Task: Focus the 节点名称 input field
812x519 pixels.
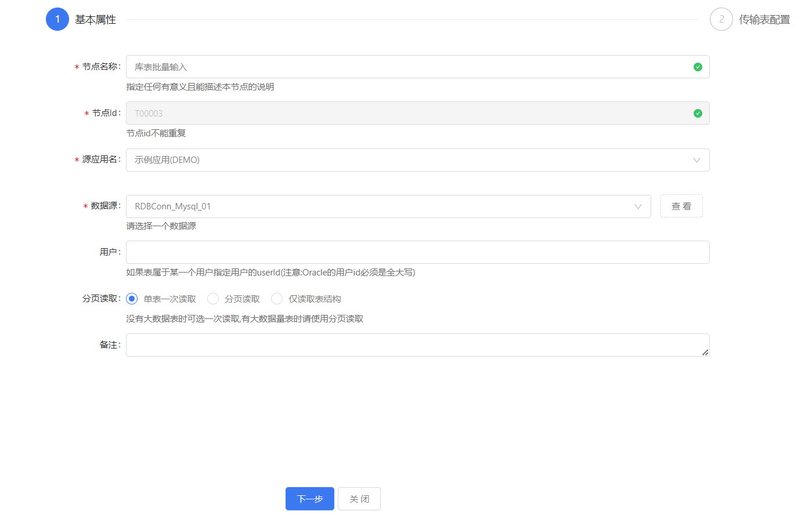Action: tap(406, 67)
